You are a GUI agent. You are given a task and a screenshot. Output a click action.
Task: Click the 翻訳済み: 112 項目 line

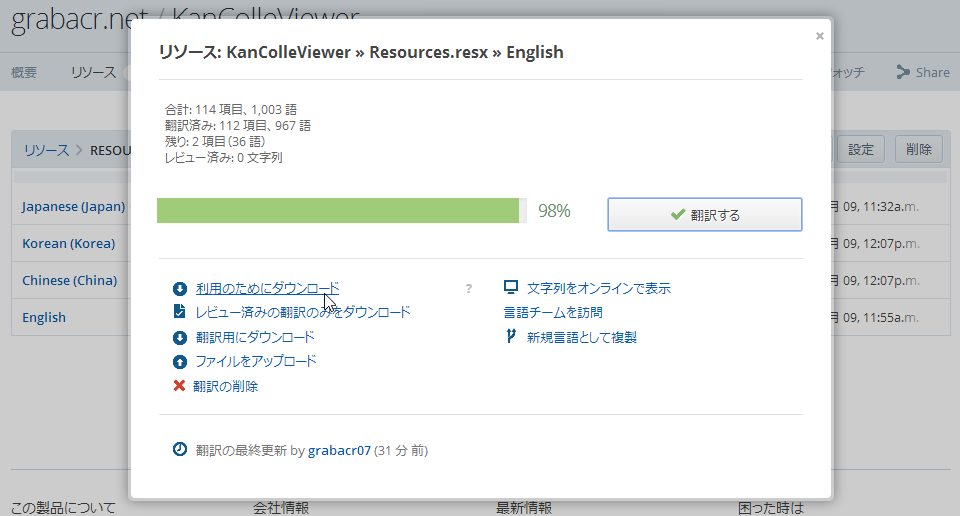pos(238,125)
